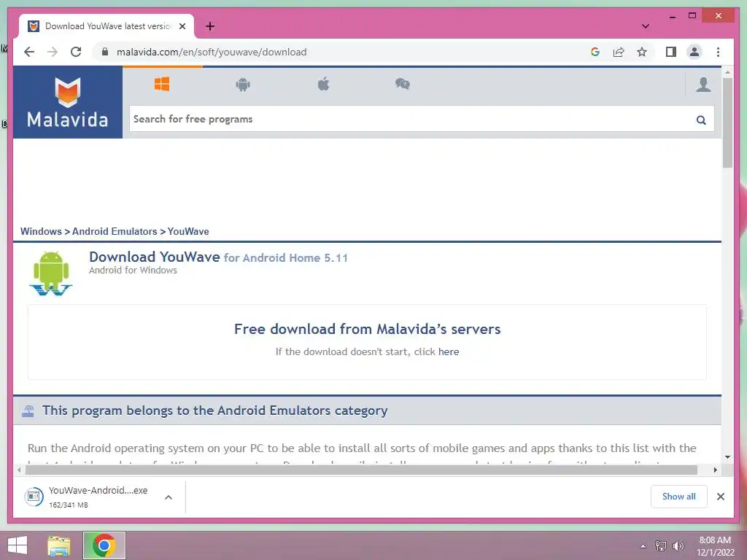Click the search magnifier icon
This screenshot has height=560, width=747.
tap(701, 120)
